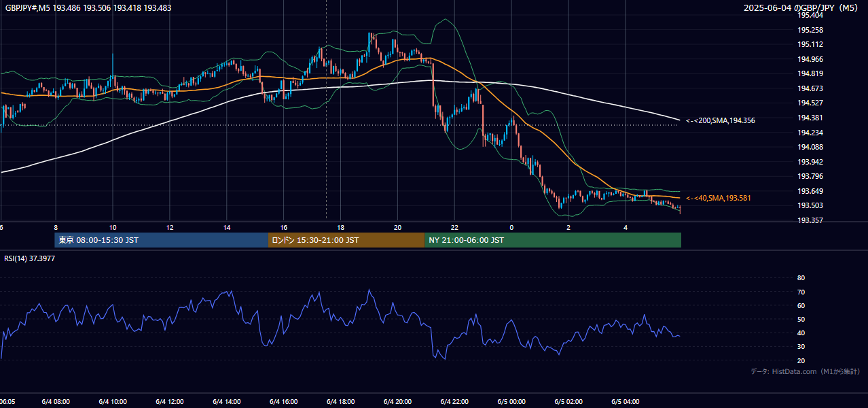Click the bottom date label 6/4 16:00
Image resolution: width=868 pixels, height=408 pixels.
(x=284, y=401)
